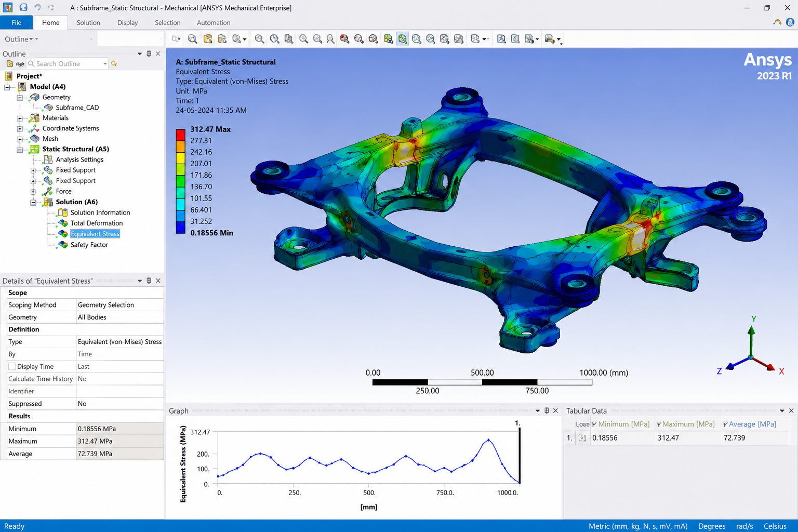The image size is (798, 532).
Task: Click the filter icon beside Search Outline
Action: (x=114, y=64)
